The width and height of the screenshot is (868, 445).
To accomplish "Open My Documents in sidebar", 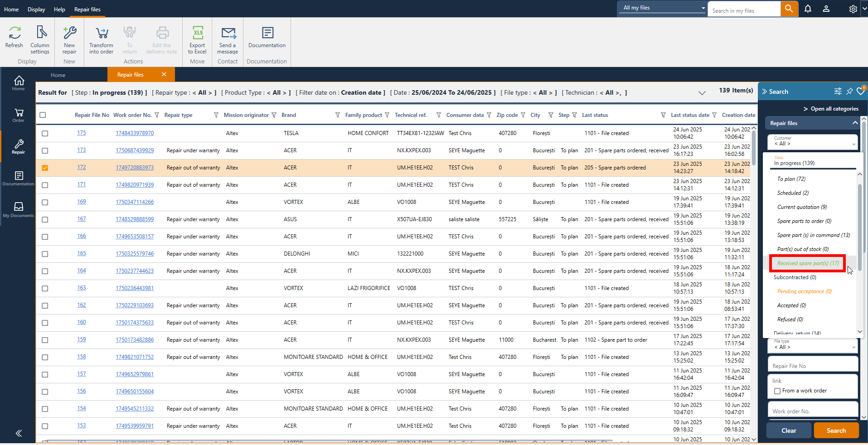I will [x=19, y=210].
